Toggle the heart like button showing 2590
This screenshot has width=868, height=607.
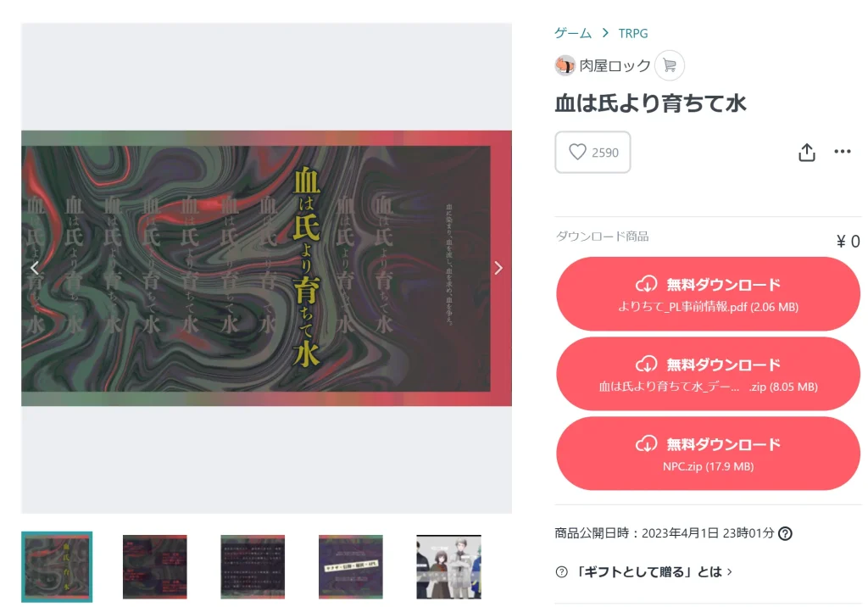click(x=593, y=153)
